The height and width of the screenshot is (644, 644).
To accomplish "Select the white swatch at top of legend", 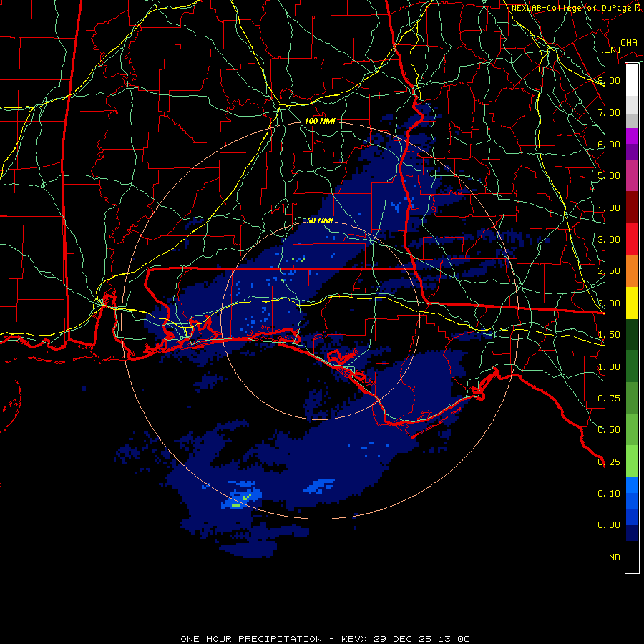I will click(632, 79).
